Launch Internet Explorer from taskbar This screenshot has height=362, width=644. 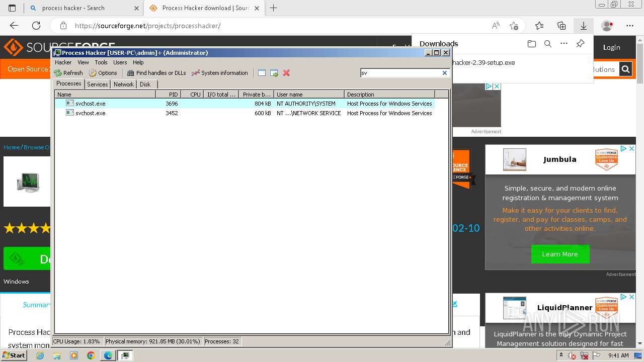coord(40,355)
